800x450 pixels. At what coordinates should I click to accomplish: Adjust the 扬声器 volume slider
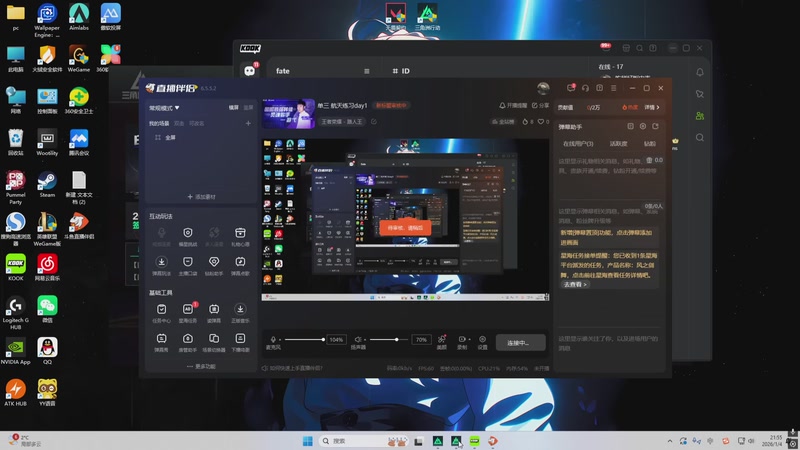389,339
